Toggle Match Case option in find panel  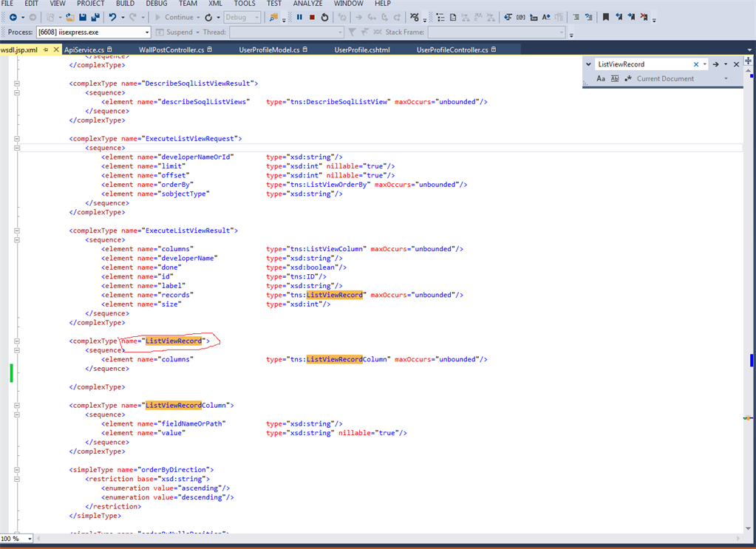click(x=601, y=78)
